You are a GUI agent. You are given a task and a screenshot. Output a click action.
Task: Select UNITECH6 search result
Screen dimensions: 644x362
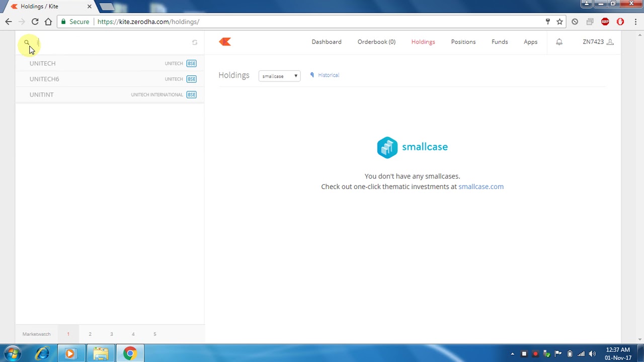110,79
